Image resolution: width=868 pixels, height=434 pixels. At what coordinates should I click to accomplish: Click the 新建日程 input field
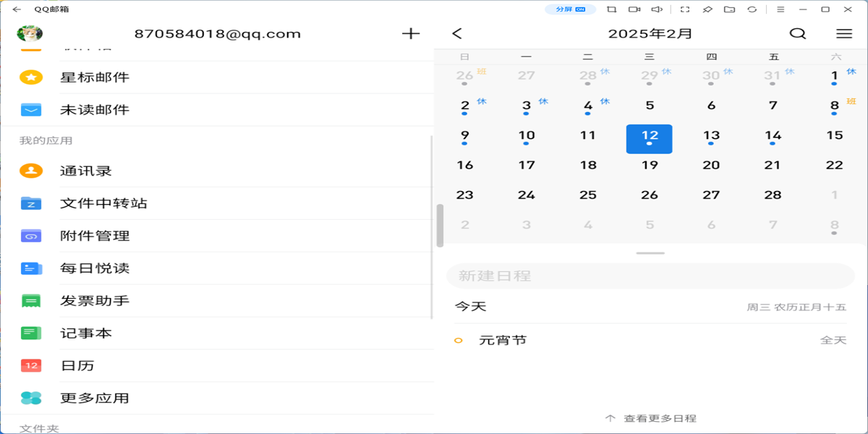(650, 276)
